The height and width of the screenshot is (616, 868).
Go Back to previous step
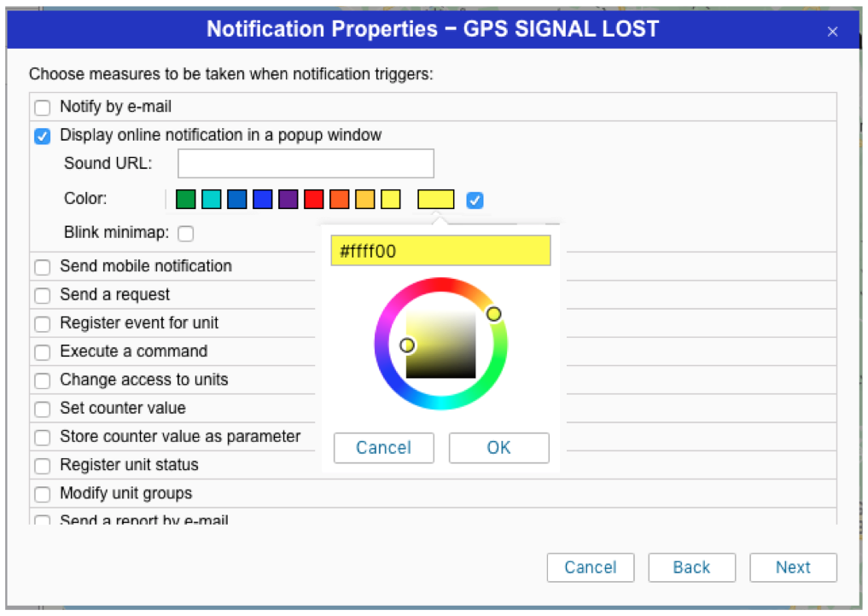691,567
